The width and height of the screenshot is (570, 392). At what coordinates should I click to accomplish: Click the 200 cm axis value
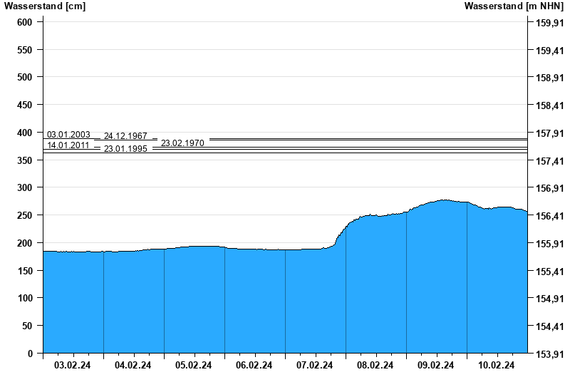click(25, 243)
